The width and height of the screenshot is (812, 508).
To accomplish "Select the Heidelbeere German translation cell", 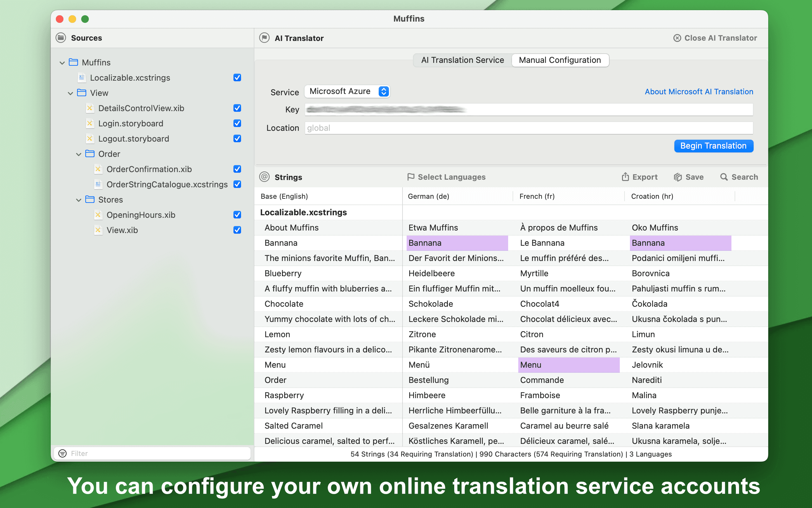I will (457, 273).
